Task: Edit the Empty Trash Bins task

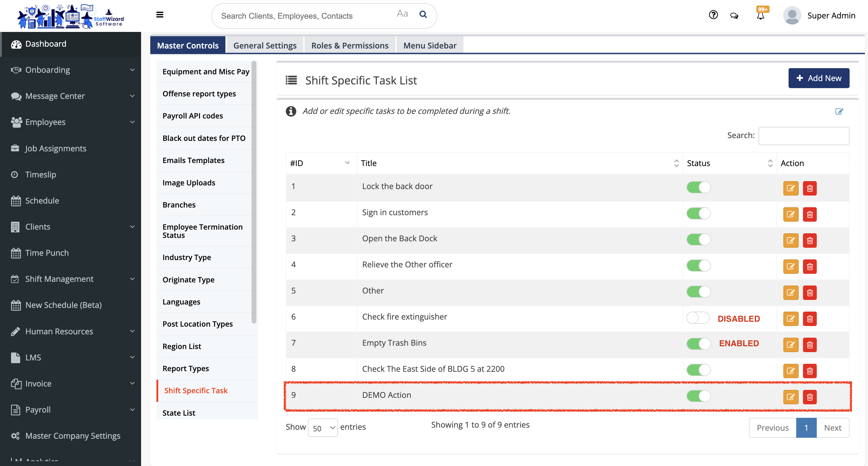Action: tap(790, 345)
